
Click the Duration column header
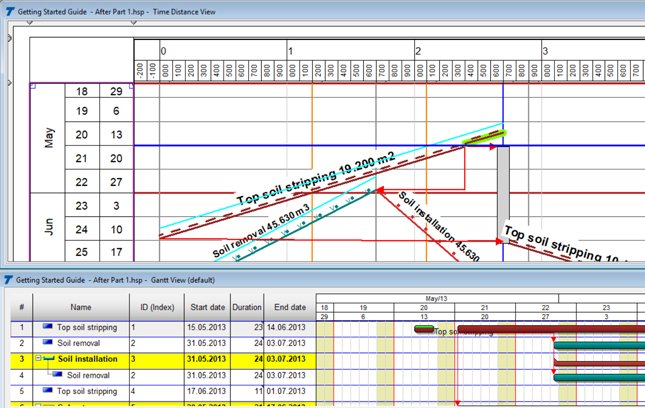tap(245, 308)
